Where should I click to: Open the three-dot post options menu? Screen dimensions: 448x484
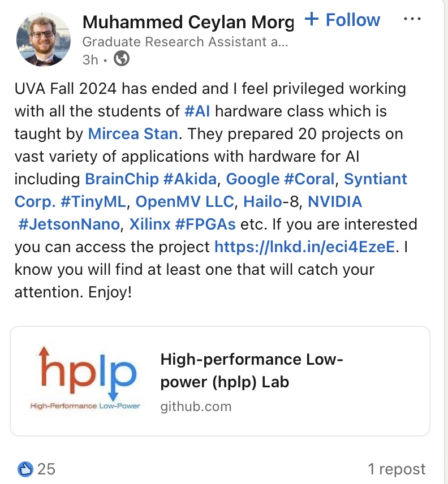(412, 19)
